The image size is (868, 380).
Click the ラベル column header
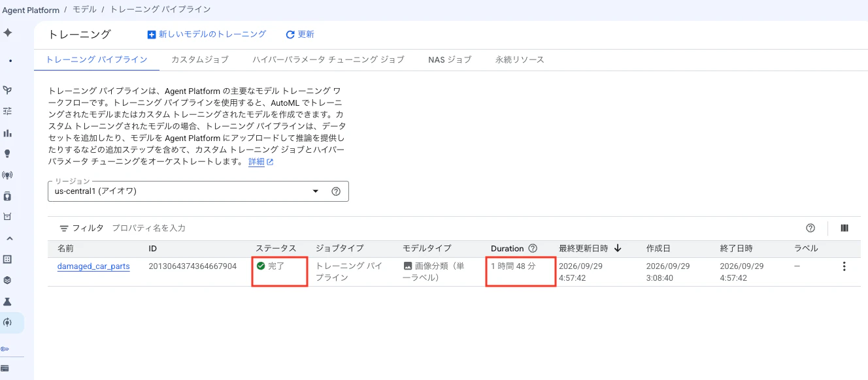pos(806,248)
